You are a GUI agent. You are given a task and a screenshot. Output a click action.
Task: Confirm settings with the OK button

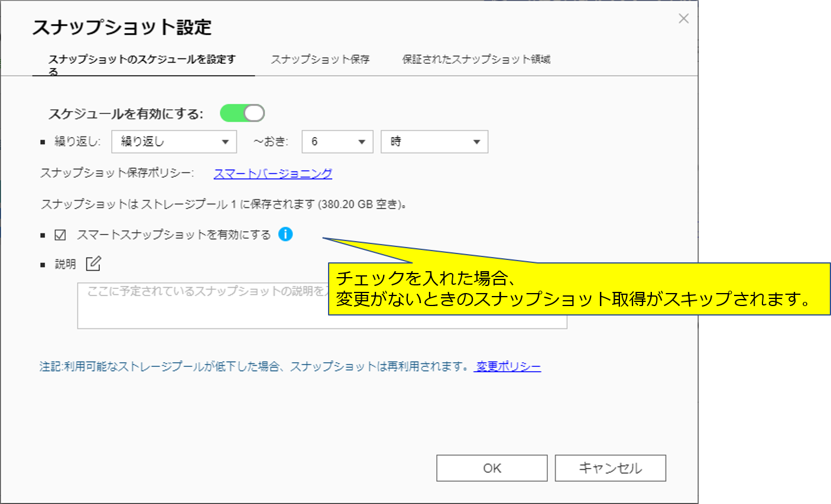(x=492, y=468)
